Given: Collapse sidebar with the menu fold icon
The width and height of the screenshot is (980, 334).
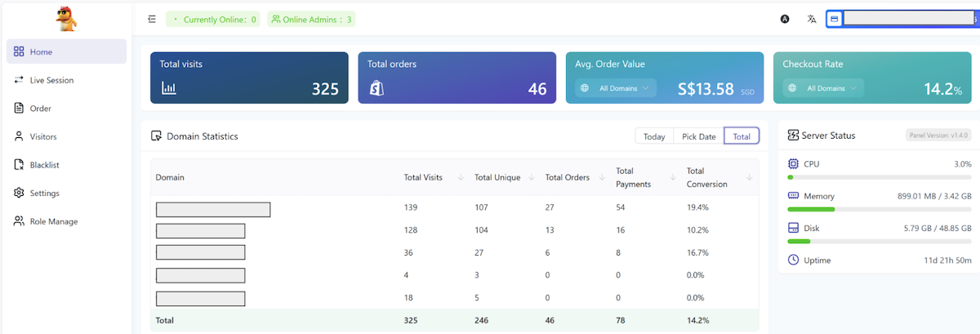Looking at the screenshot, I should tap(152, 19).
